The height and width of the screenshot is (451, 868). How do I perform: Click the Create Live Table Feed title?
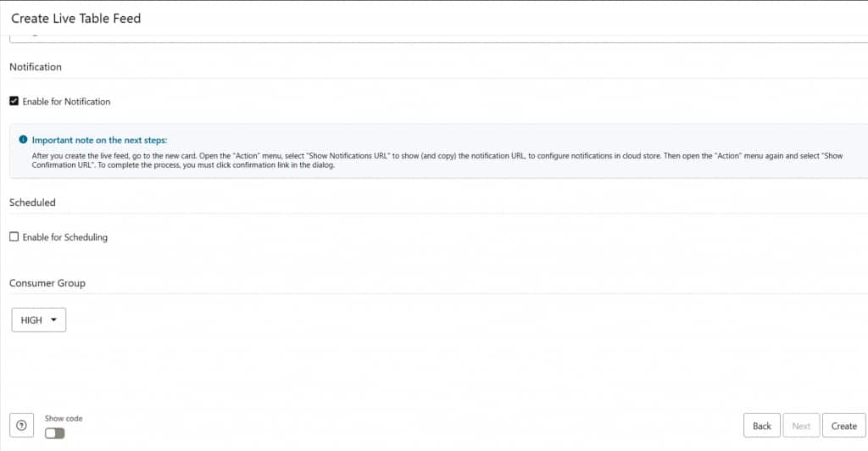coord(75,18)
